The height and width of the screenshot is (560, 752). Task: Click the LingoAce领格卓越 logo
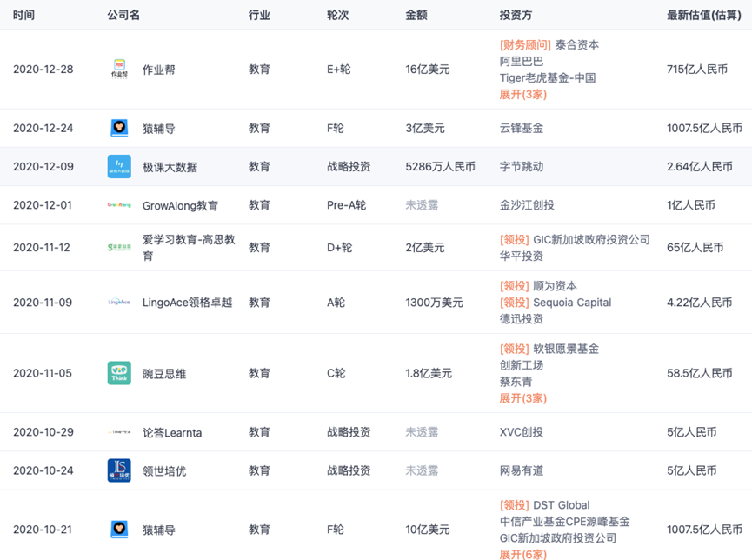coord(118,303)
